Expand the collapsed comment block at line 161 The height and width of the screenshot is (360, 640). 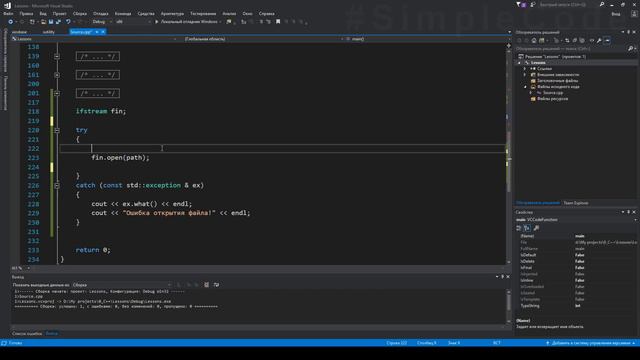point(57,75)
